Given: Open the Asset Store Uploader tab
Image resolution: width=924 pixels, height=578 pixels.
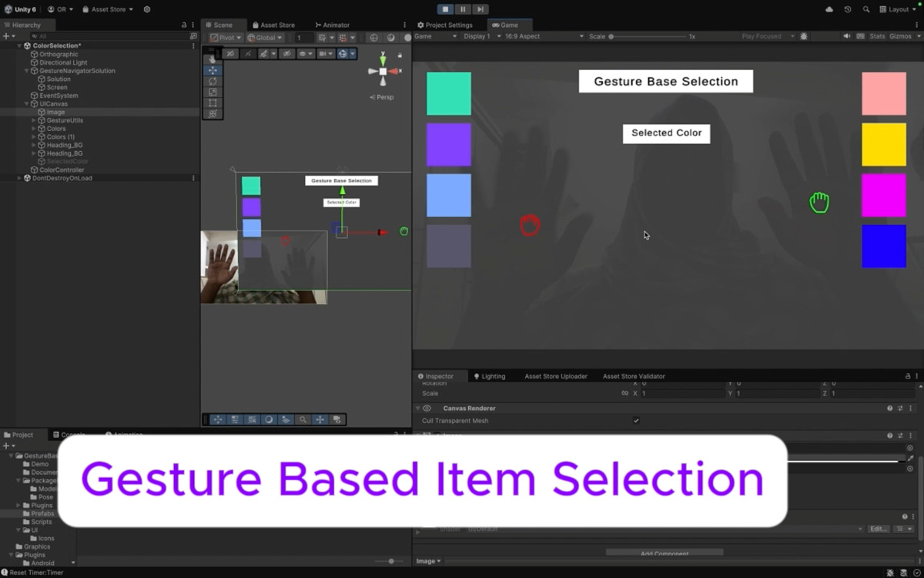Looking at the screenshot, I should pyautogui.click(x=556, y=376).
